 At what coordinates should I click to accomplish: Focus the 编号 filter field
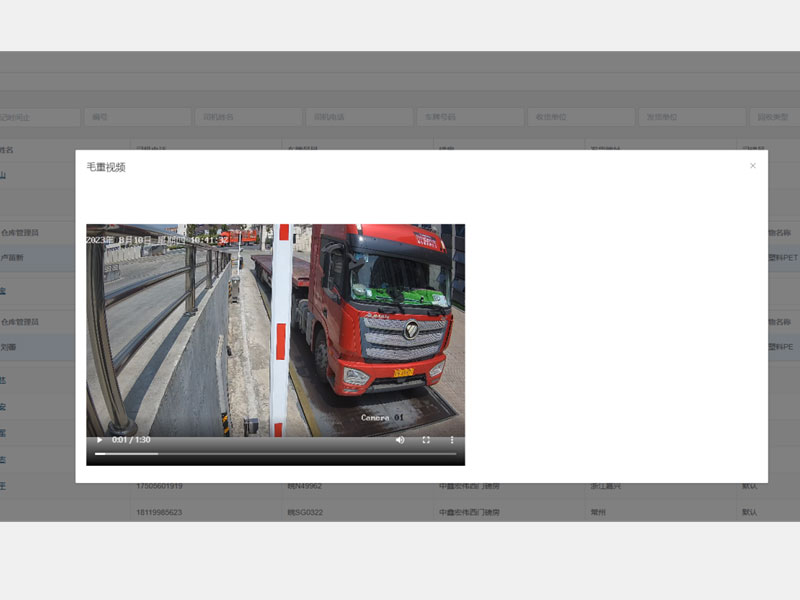137,117
